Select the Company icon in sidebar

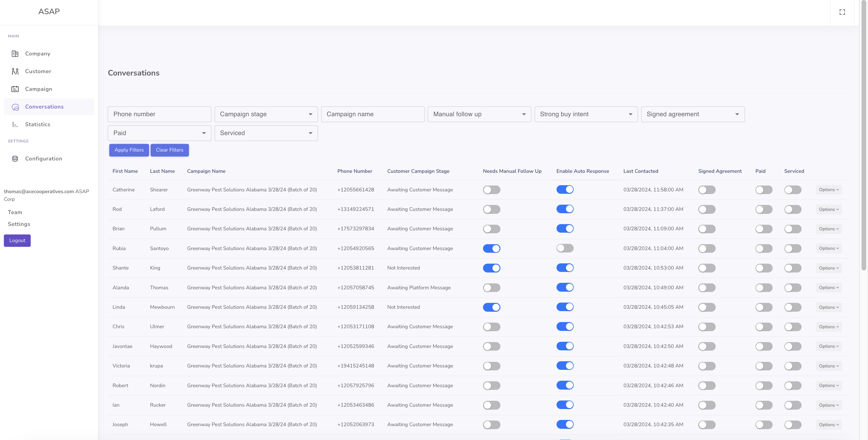point(15,54)
